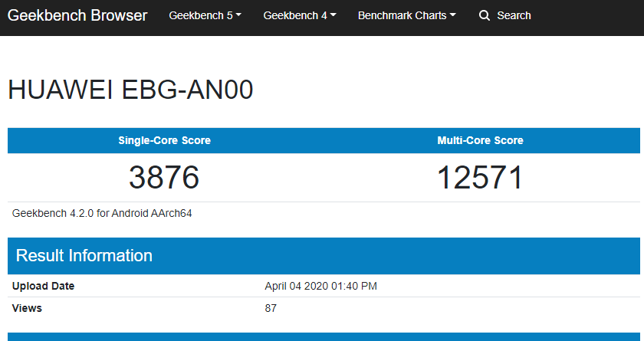Select the views count 87
The image size is (644, 341).
(271, 308)
